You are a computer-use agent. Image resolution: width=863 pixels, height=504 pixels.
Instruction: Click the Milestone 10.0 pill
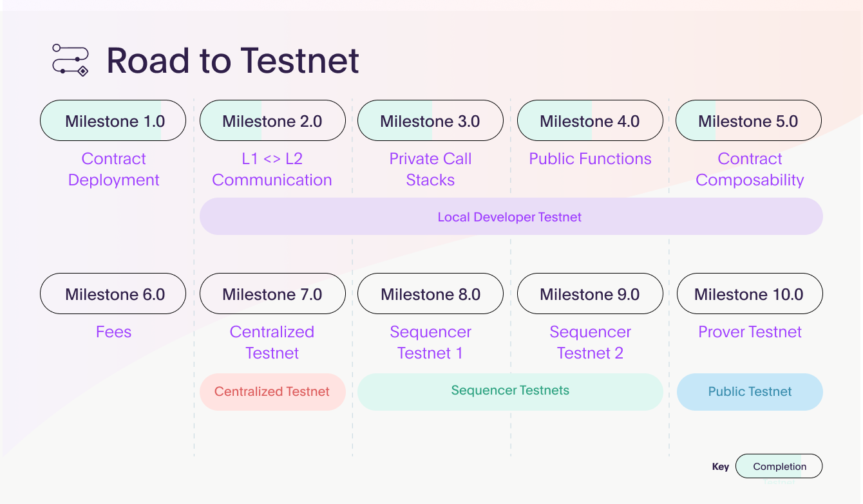pos(750,294)
